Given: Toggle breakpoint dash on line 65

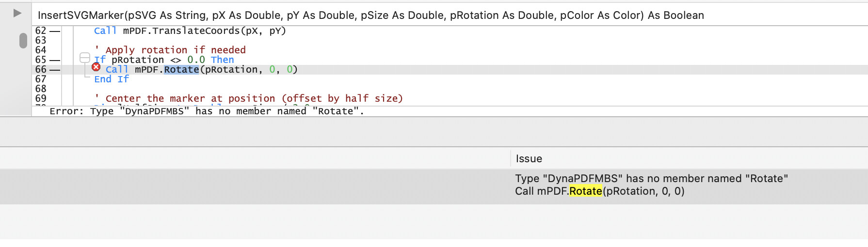Looking at the screenshot, I should pyautogui.click(x=55, y=61).
